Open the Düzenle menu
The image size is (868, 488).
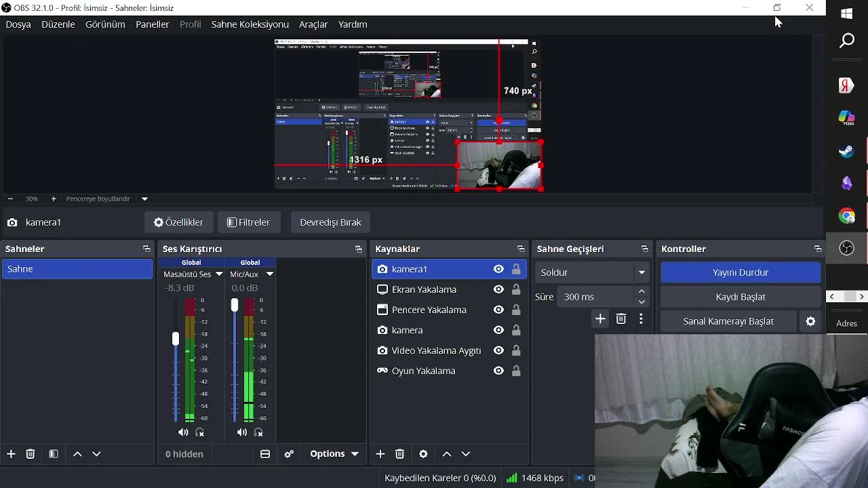point(58,24)
